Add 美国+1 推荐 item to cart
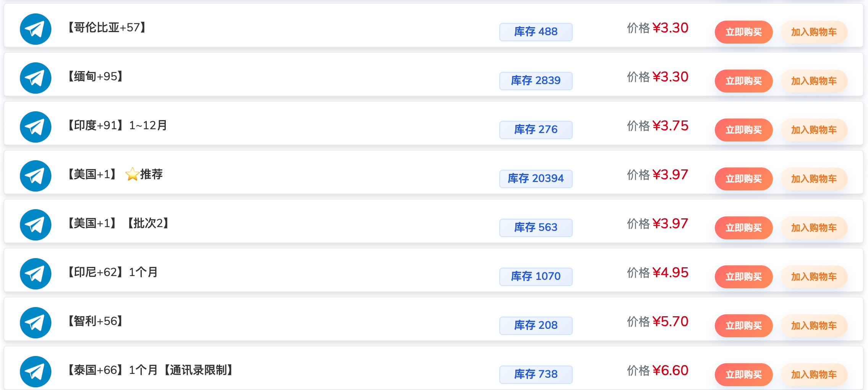868x390 pixels. point(814,179)
